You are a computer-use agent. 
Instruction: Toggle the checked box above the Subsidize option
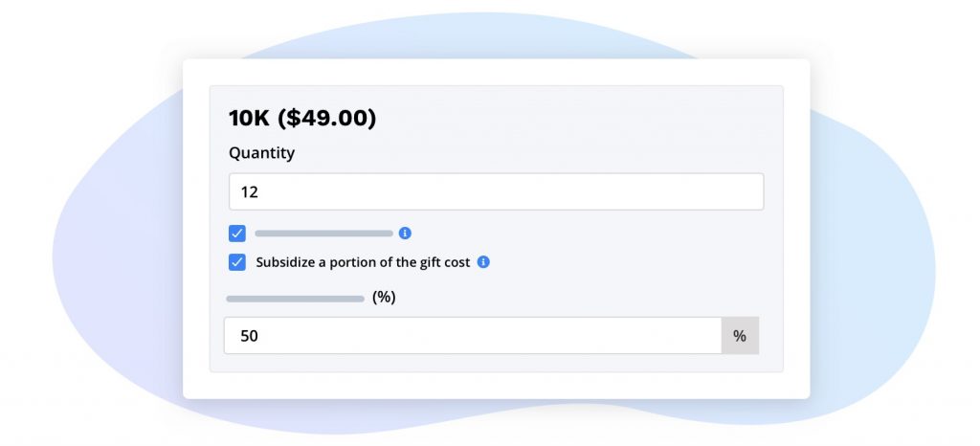(x=237, y=233)
